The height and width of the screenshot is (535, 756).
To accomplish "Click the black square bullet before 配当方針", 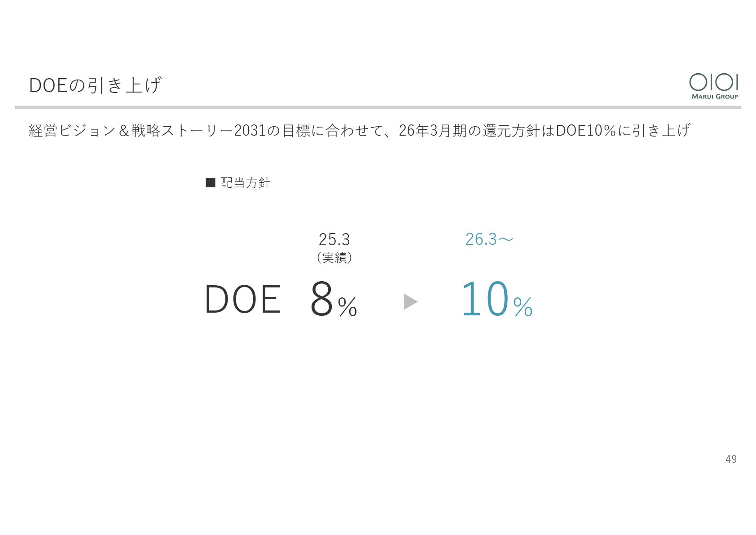I will [211, 182].
